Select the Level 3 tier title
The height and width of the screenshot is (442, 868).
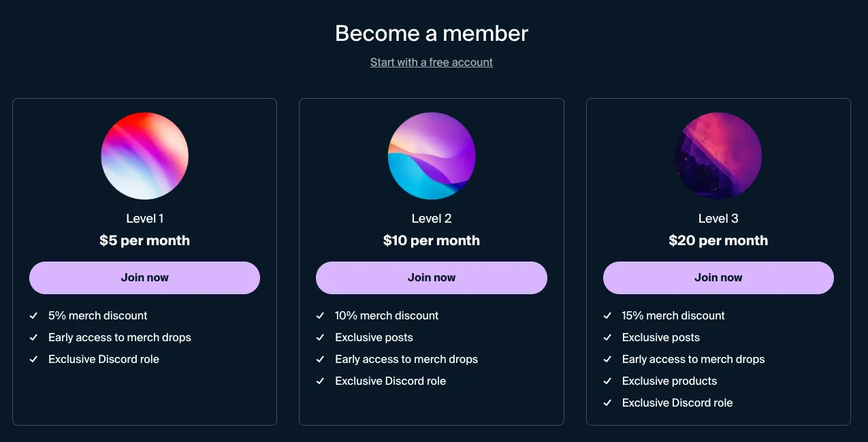coord(718,219)
